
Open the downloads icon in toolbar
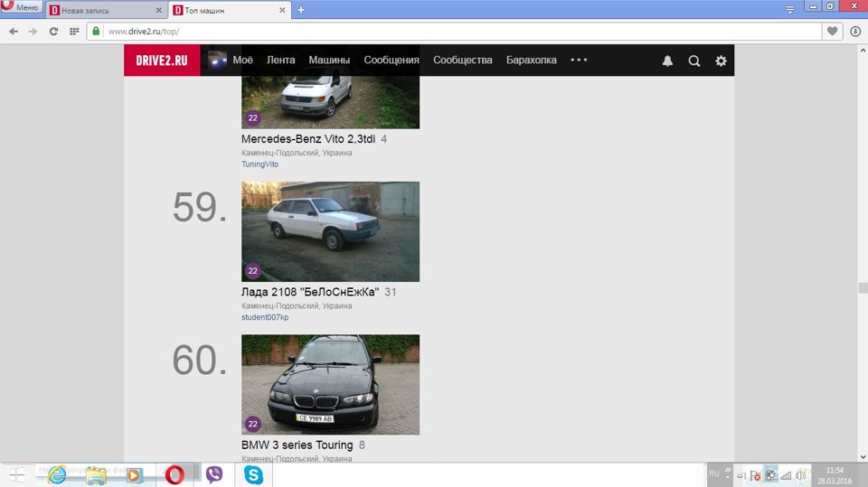point(855,32)
